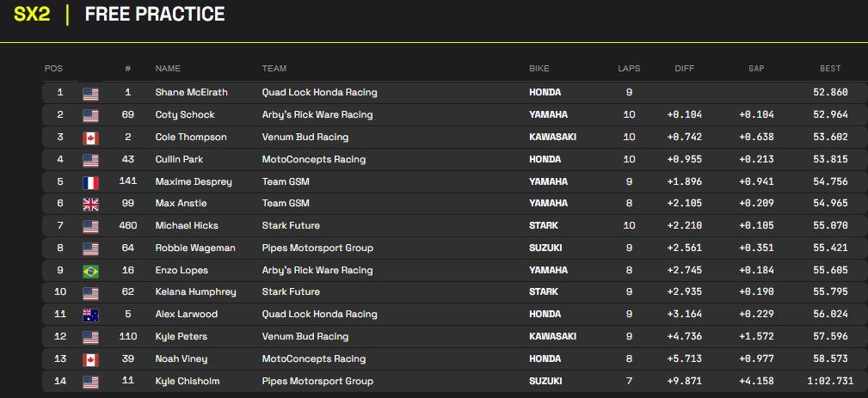The height and width of the screenshot is (398, 868).
Task: Select the Free Practice session heading
Action: (155, 15)
